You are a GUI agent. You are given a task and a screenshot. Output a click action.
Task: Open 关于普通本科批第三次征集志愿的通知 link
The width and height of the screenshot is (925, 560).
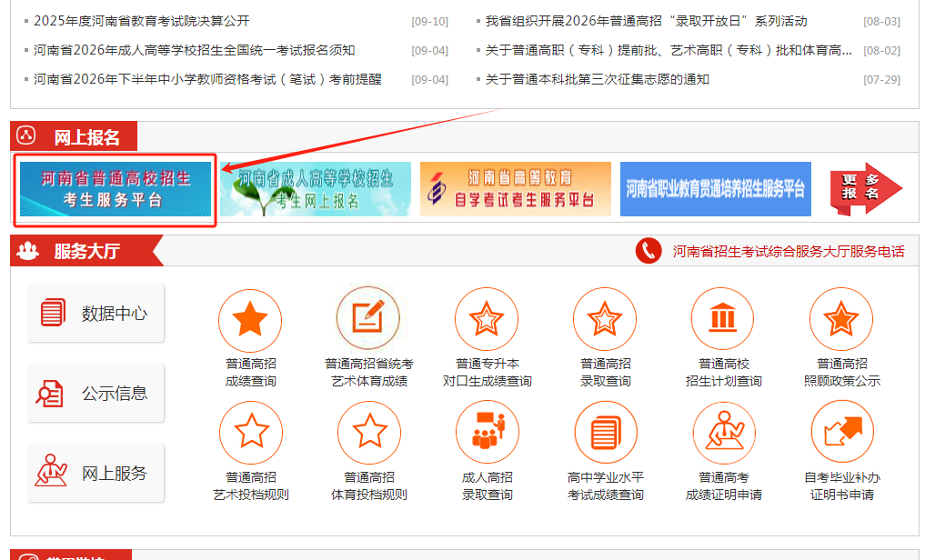(x=597, y=79)
